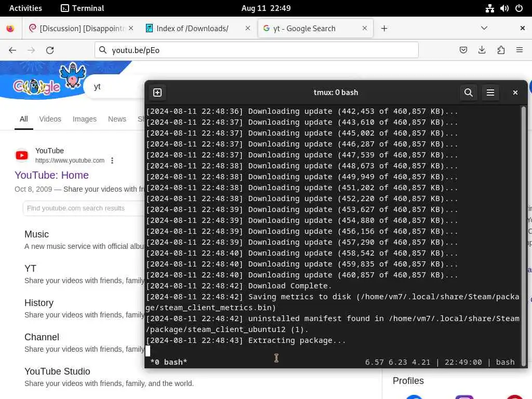Click the YouTube favicon in search result
The width and height of the screenshot is (532, 399).
click(x=22, y=155)
